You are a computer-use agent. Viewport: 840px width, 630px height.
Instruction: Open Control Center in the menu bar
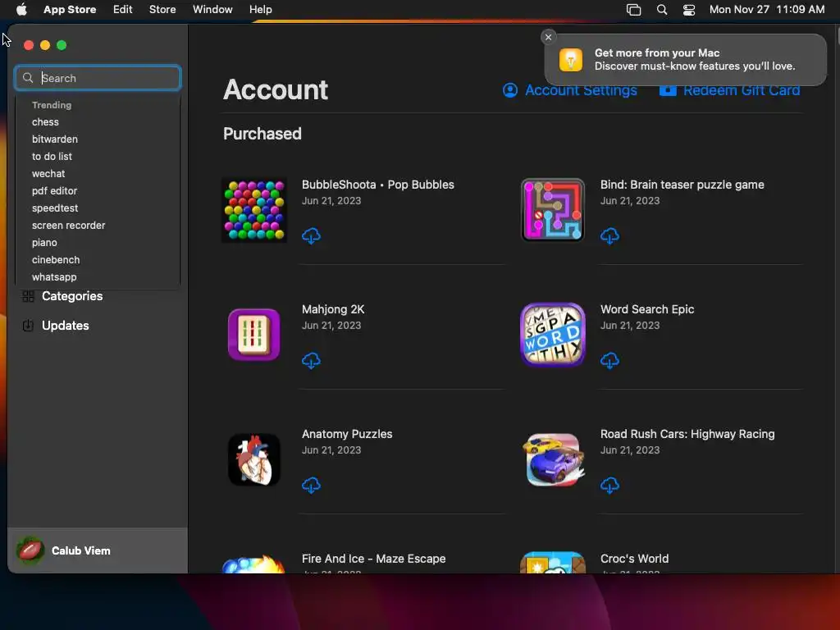click(689, 10)
